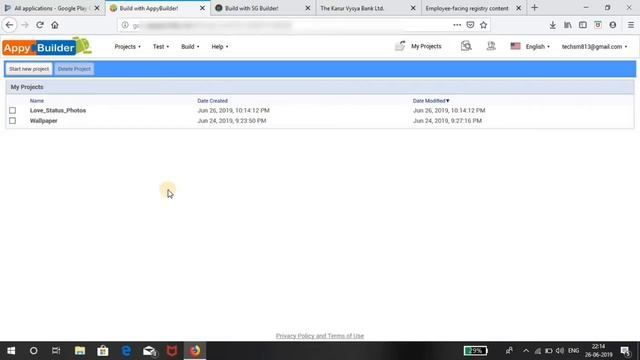The width and height of the screenshot is (640, 360).
Task: Toggle Firefox sidebar icon
Action: [583, 25]
